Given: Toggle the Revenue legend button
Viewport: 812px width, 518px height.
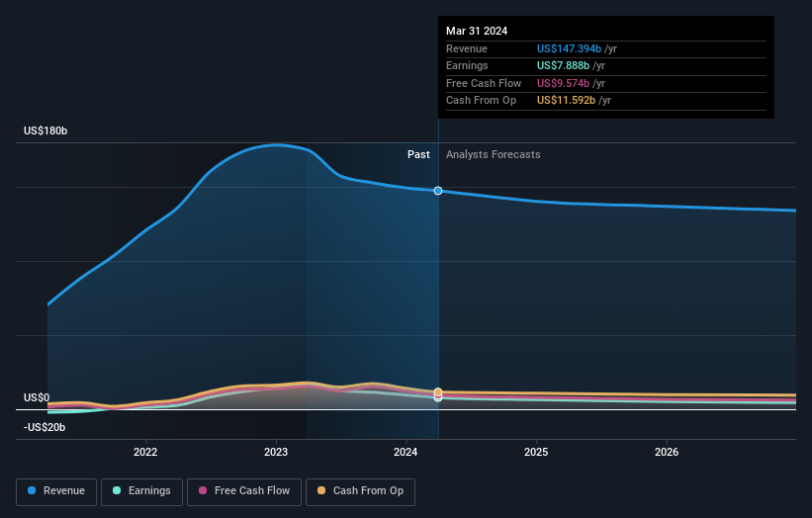Looking at the screenshot, I should click(x=56, y=491).
